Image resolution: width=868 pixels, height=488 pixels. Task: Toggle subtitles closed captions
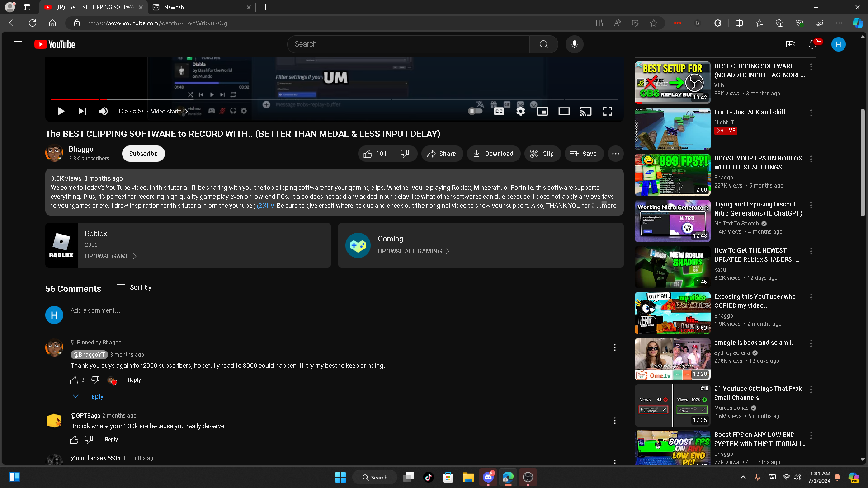[499, 111]
